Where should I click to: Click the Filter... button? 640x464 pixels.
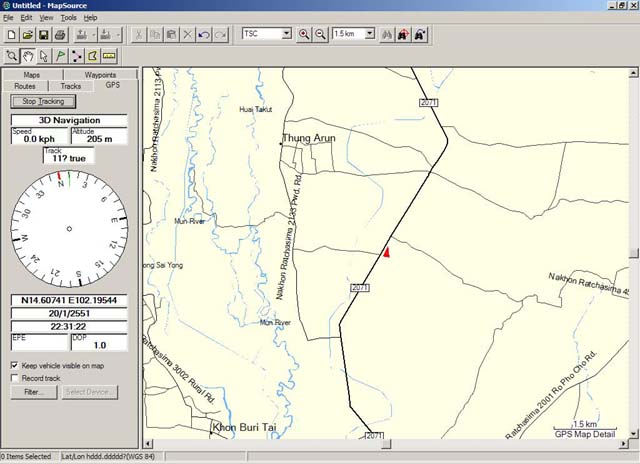pyautogui.click(x=33, y=392)
